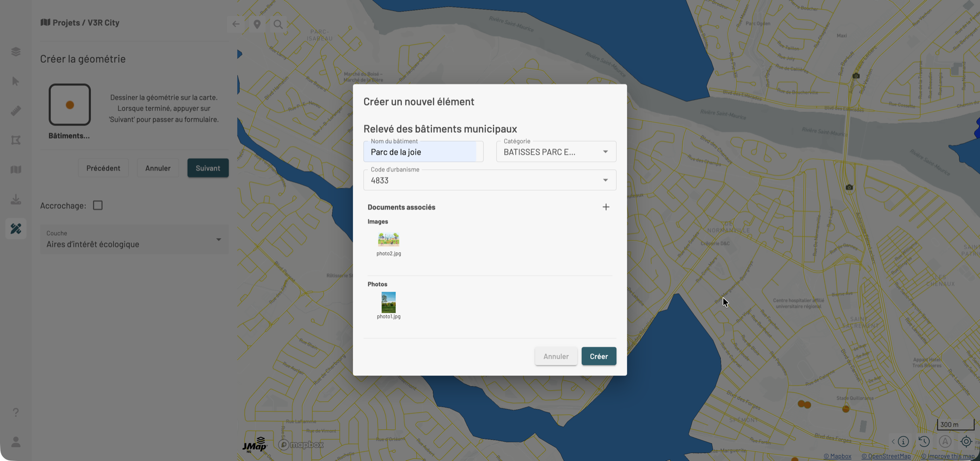Click the geolocate target icon
980x461 pixels.
click(x=966, y=442)
